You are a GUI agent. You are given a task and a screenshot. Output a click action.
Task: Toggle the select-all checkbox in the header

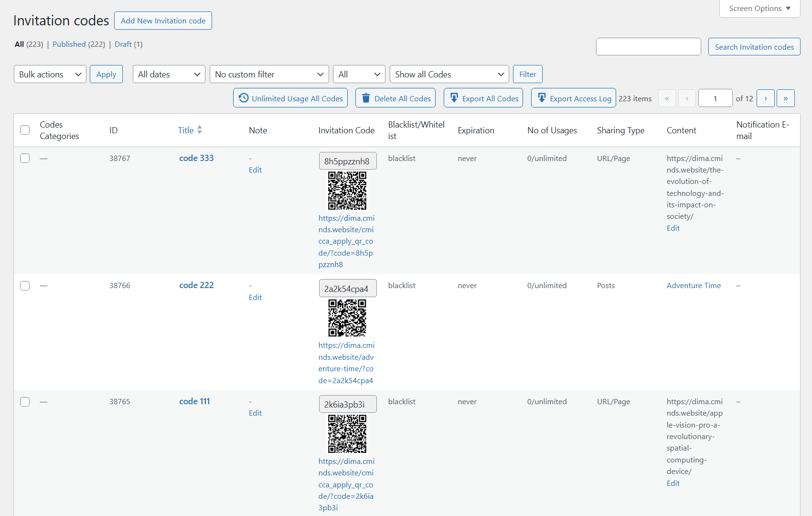[25, 130]
